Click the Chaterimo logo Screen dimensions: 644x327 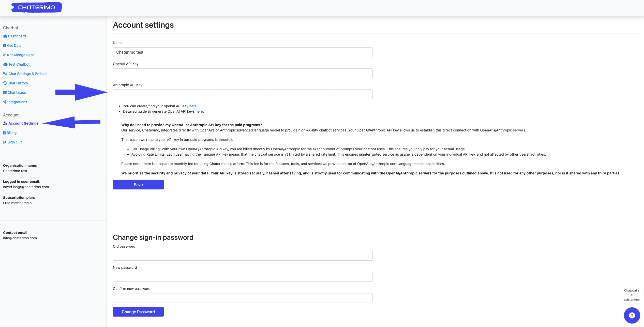point(36,7)
